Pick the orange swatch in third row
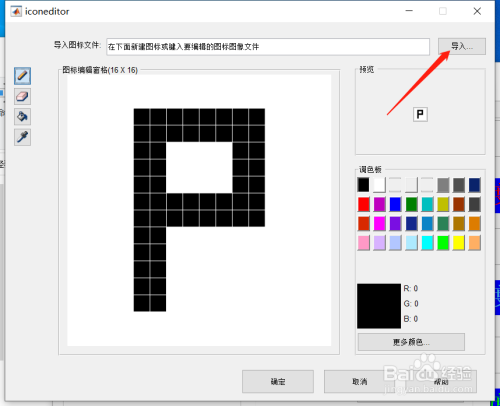 pyautogui.click(x=475, y=223)
